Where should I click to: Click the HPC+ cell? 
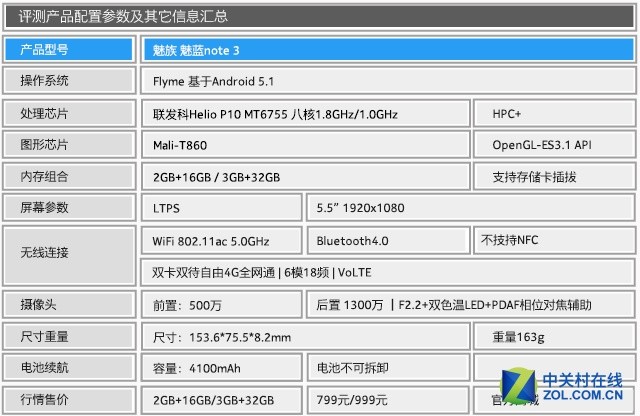coord(555,114)
